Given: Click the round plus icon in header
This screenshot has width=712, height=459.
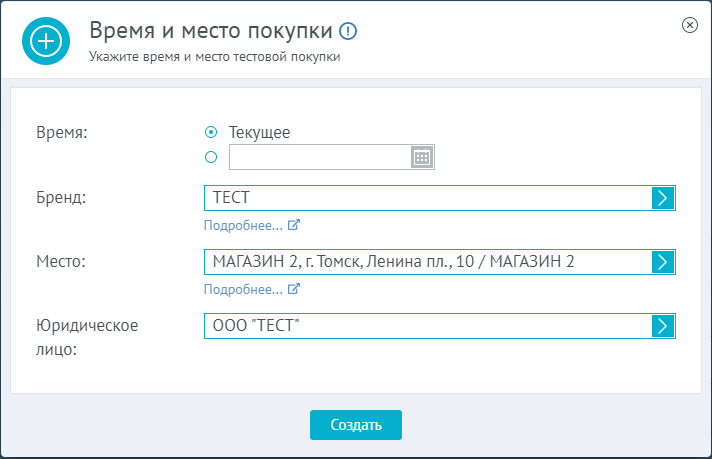Looking at the screenshot, I should click(46, 41).
